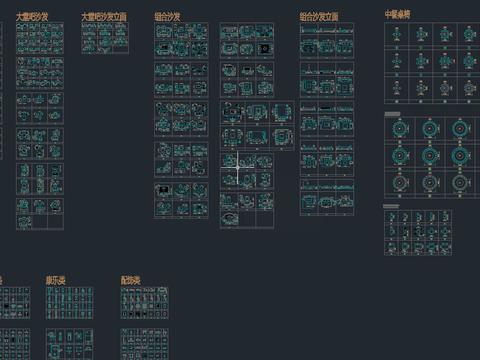
Task: Select top-left round dining table block under 中餐桌椅
Action: point(397,35)
